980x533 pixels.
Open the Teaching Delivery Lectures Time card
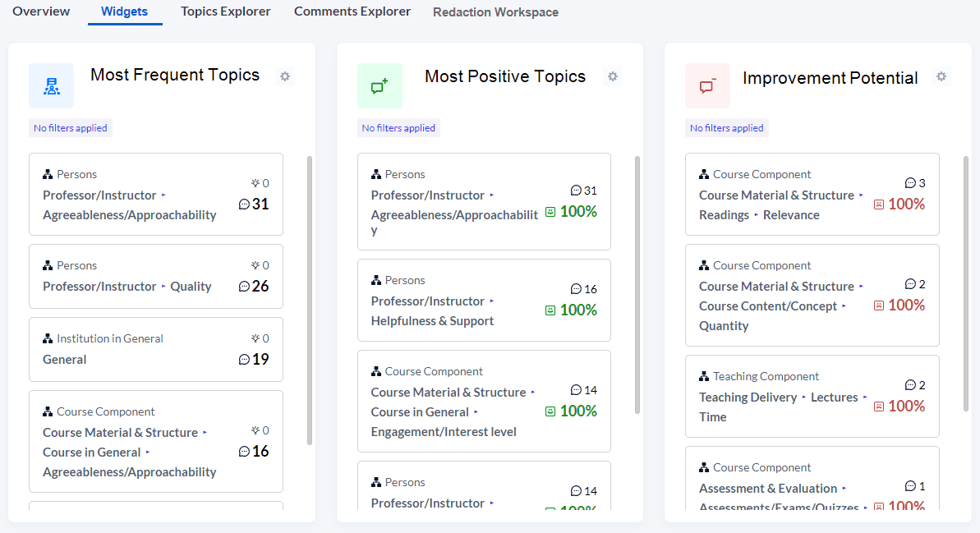tap(812, 397)
